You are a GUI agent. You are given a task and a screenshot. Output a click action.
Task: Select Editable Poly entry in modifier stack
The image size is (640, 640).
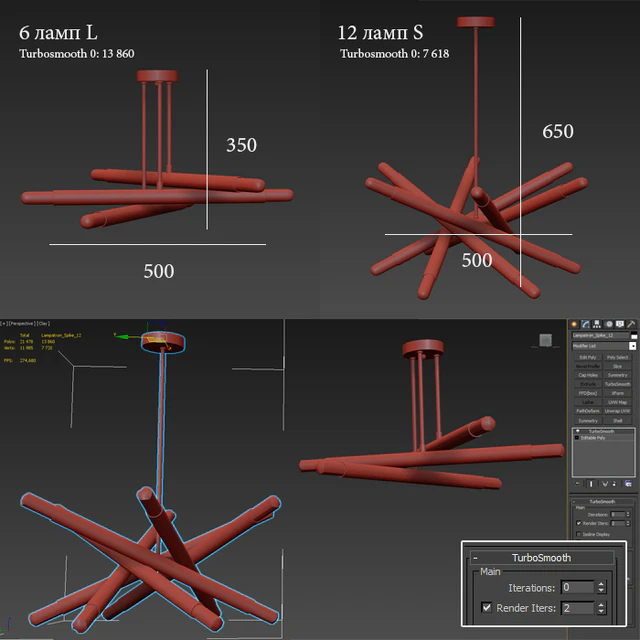pyautogui.click(x=593, y=438)
